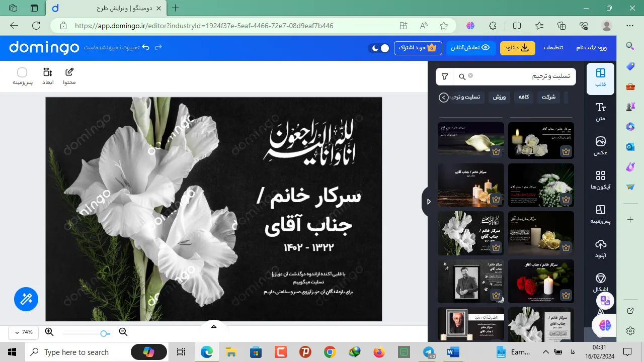Click the address bar URL

(x=204, y=26)
